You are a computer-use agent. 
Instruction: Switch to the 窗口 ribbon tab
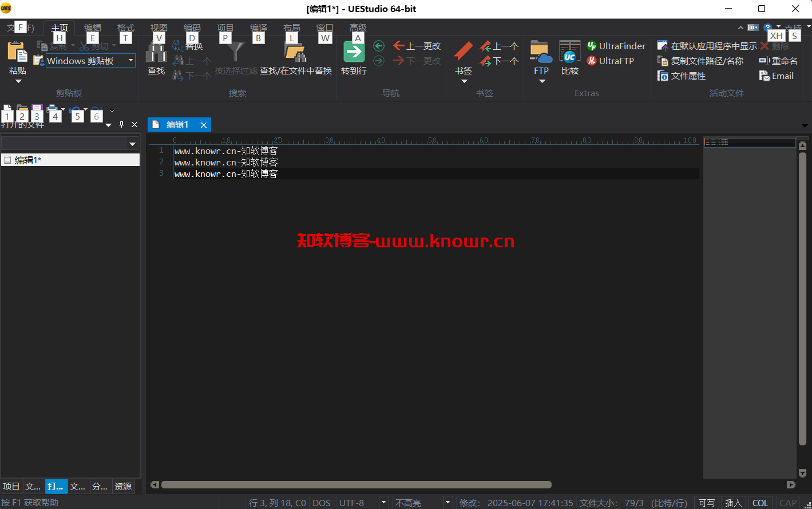coord(325,27)
